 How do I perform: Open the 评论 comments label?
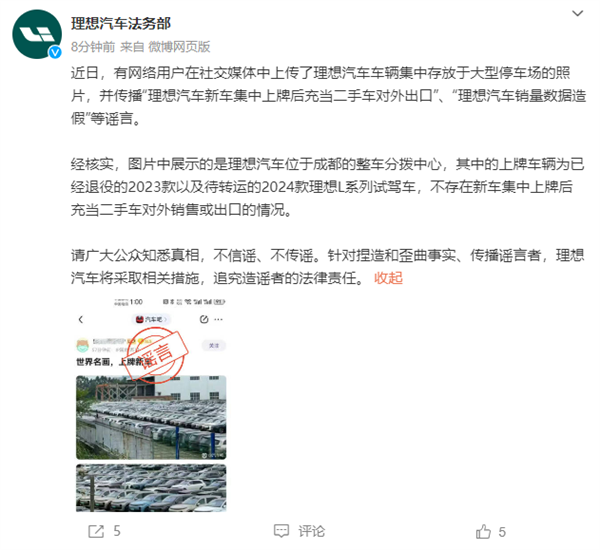[311, 531]
